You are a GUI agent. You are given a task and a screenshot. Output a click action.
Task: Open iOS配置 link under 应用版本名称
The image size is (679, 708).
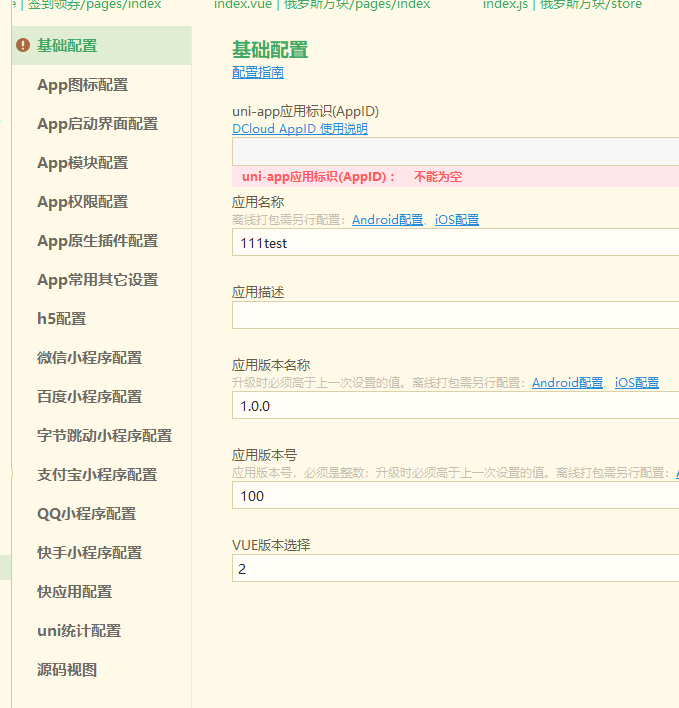637,383
